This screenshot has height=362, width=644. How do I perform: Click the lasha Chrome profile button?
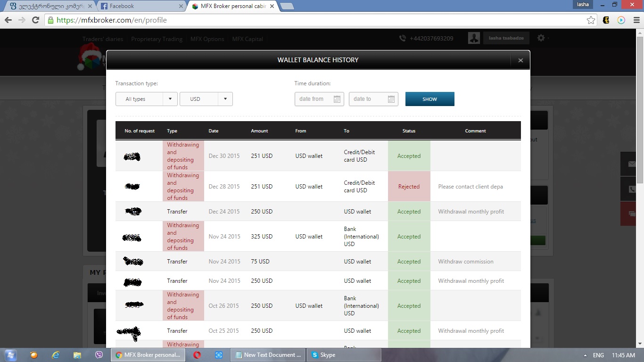coord(583,4)
